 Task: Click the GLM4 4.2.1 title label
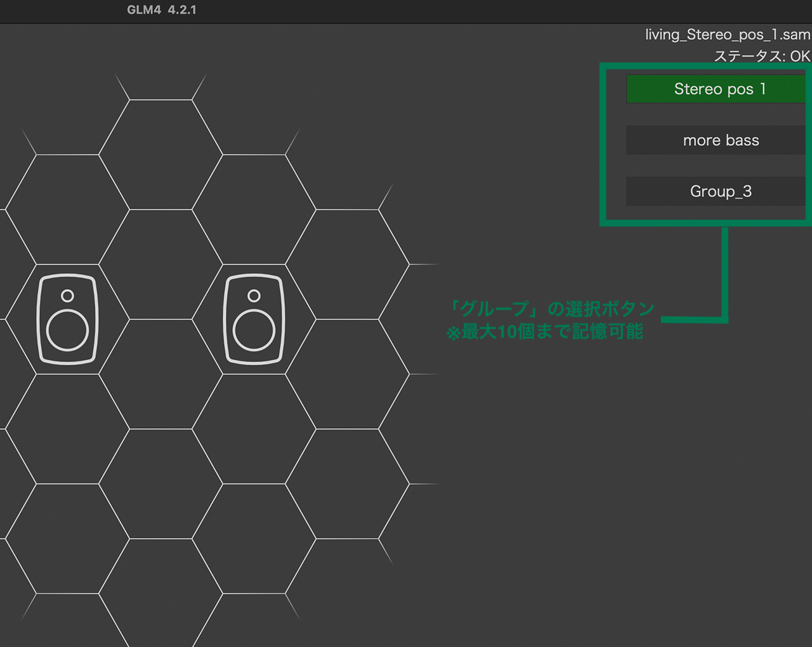[x=161, y=10]
